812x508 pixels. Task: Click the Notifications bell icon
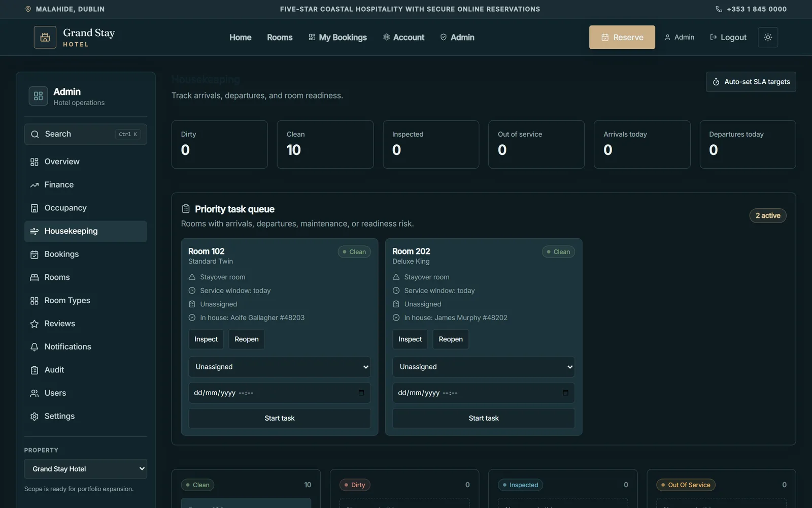pyautogui.click(x=35, y=346)
